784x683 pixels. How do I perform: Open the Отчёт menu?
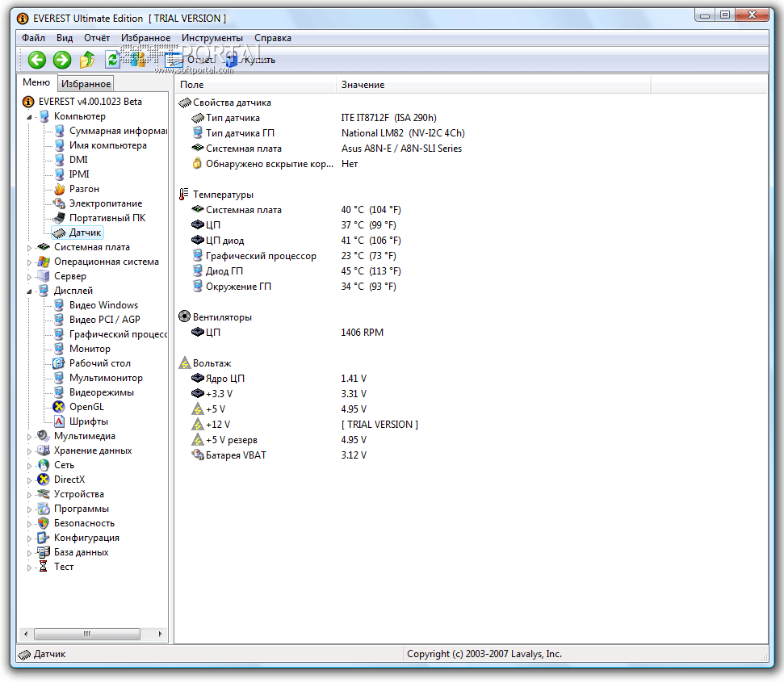click(x=97, y=38)
